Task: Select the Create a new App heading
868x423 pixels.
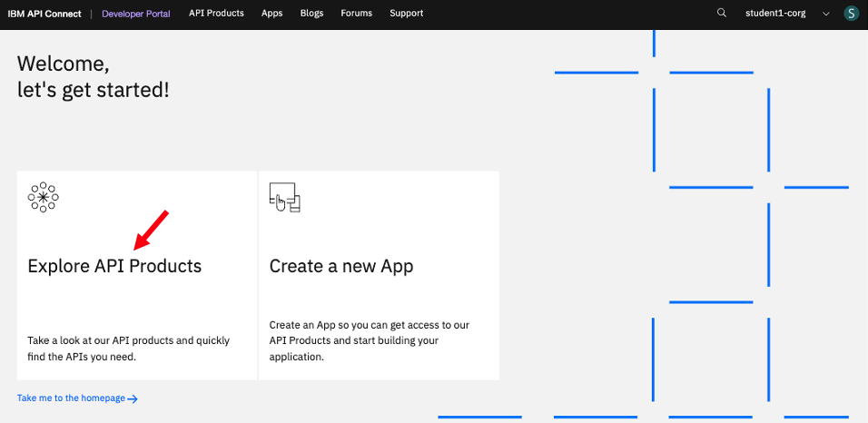Action: tap(341, 266)
